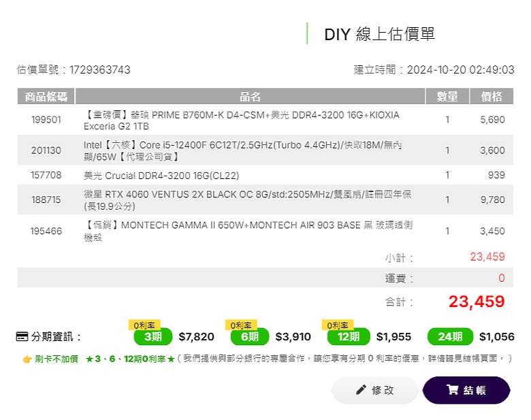This screenshot has width=531, height=420.
Task: Click the pointing hand emoji before 刷卡不加價
Action: pyautogui.click(x=27, y=359)
